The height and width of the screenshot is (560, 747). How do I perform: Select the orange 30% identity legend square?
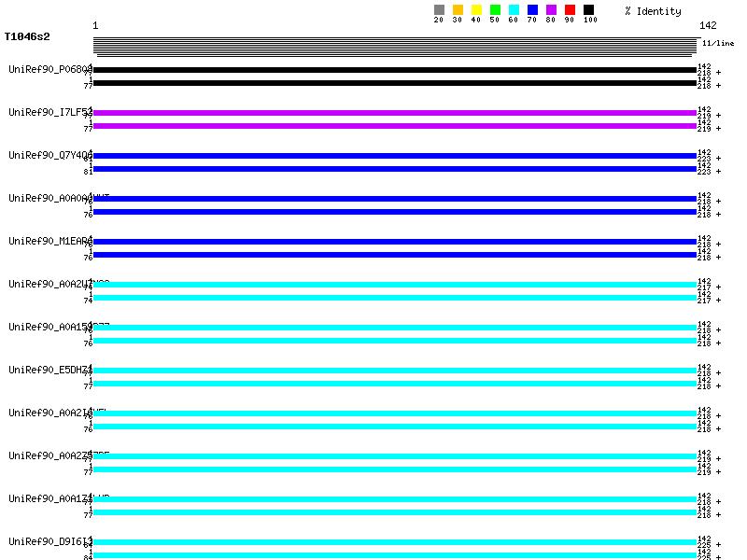[x=458, y=10]
